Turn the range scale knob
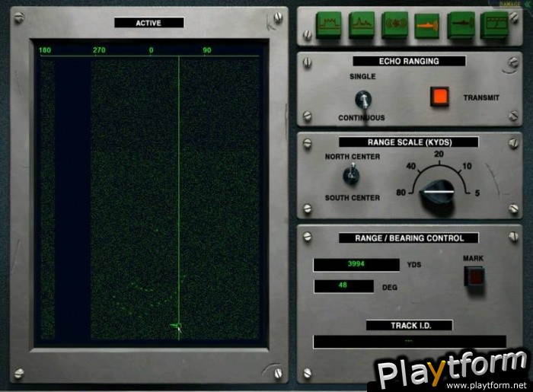The height and width of the screenshot is (392, 533). (x=436, y=197)
